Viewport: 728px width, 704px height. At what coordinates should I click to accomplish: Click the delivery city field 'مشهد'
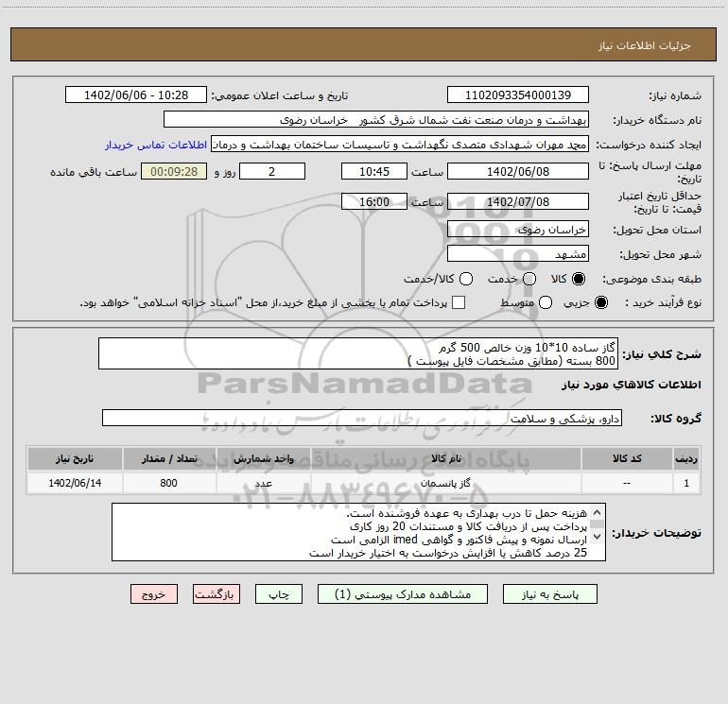518,253
